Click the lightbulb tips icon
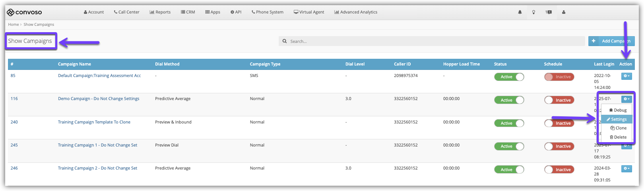644x191 pixels. pyautogui.click(x=533, y=12)
